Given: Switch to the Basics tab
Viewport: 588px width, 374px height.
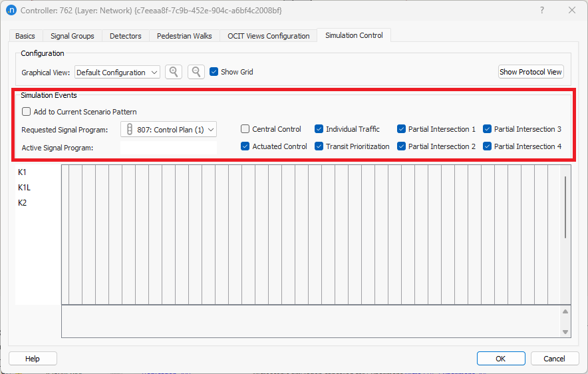Looking at the screenshot, I should (25, 36).
